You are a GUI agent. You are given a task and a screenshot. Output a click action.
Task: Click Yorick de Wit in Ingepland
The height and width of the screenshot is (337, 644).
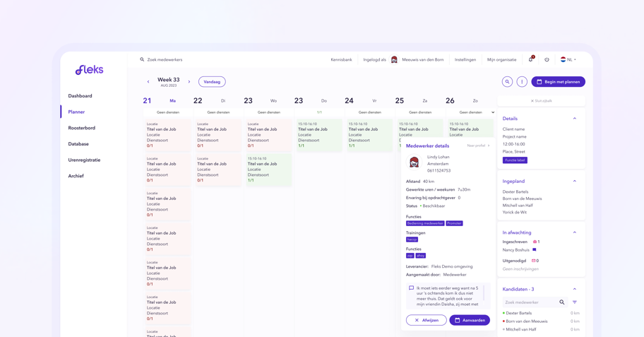[x=515, y=212]
